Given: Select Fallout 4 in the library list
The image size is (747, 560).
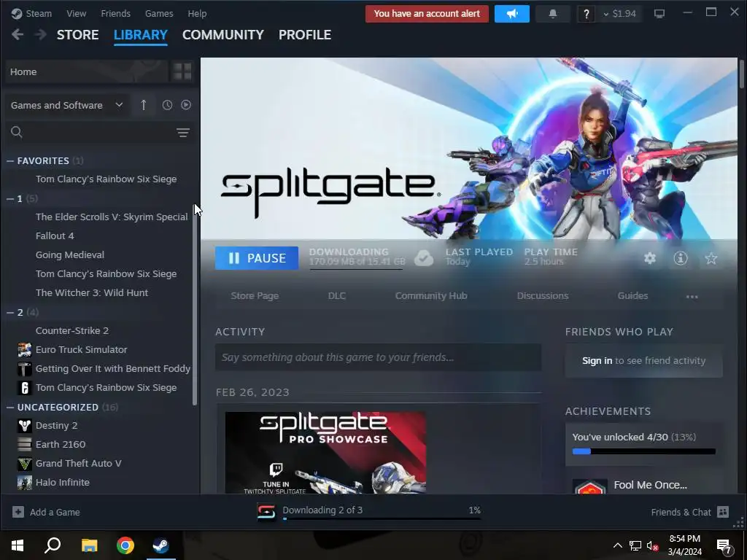Looking at the screenshot, I should (x=55, y=236).
